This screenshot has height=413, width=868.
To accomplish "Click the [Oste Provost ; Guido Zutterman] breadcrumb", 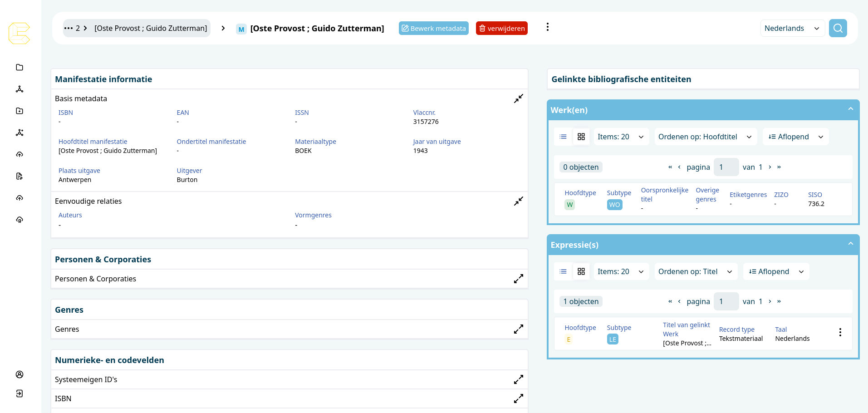I will (x=150, y=28).
